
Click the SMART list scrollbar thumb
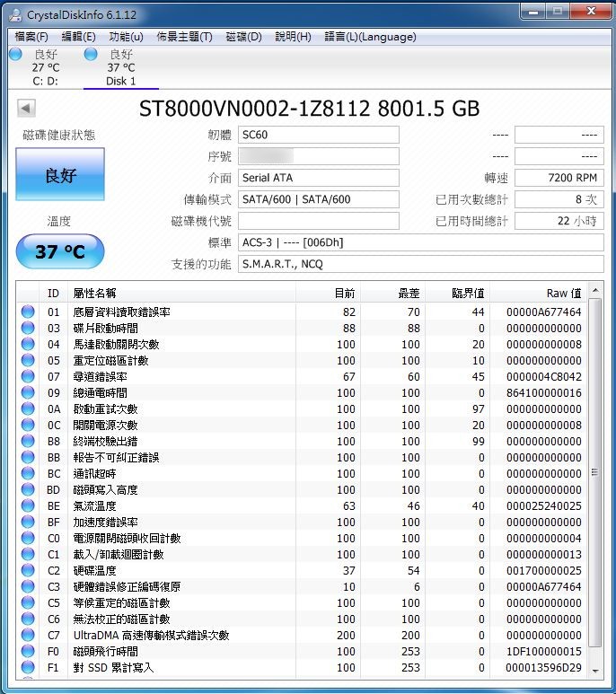coord(595,472)
